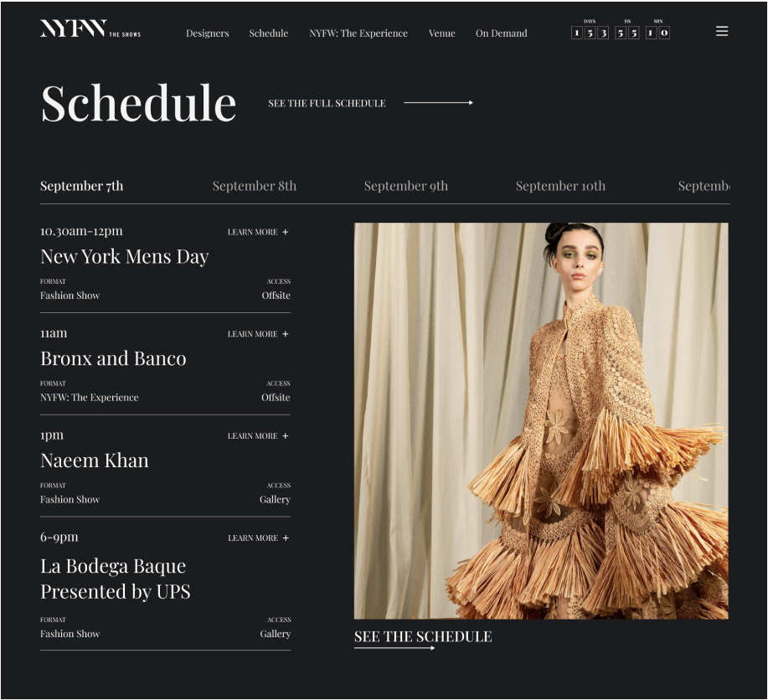Viewport: 768px width, 700px height.
Task: Select the September 7th tab
Action: tap(81, 186)
